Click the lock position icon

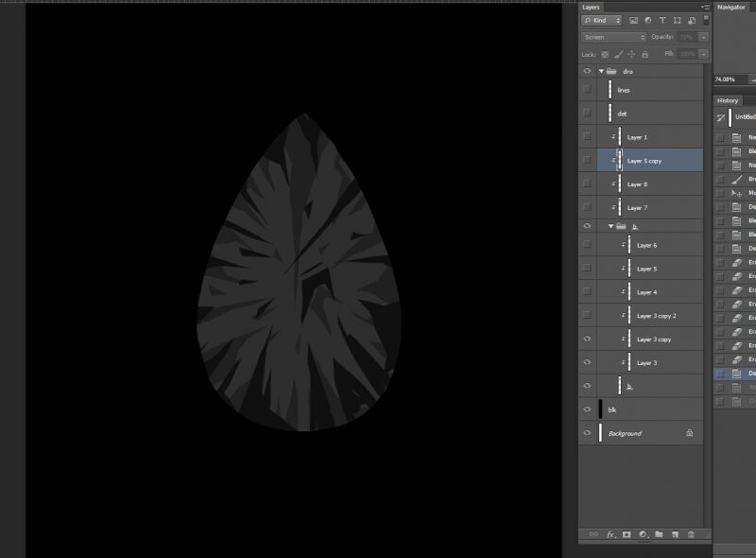point(631,54)
